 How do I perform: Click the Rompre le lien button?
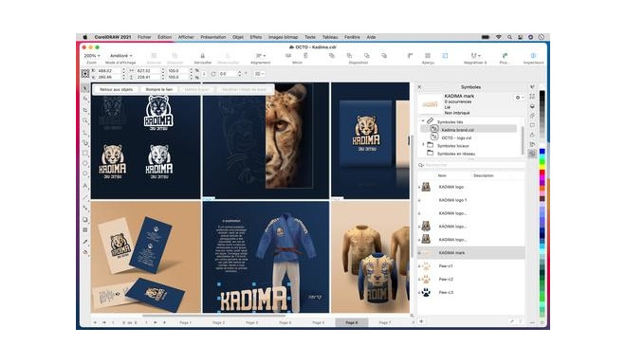[159, 89]
